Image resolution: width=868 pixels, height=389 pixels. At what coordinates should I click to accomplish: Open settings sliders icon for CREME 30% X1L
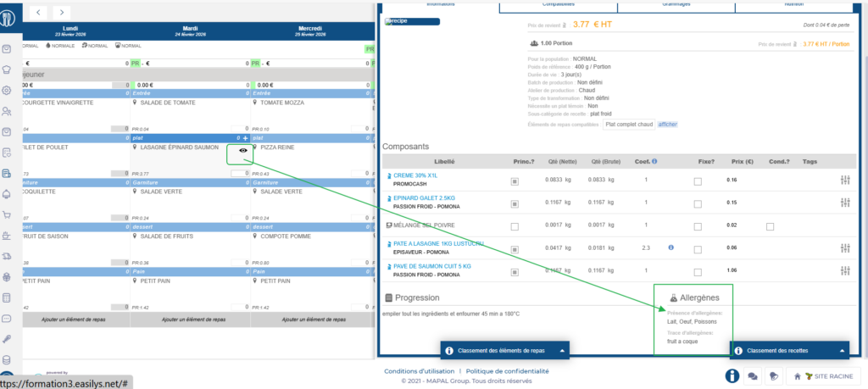point(844,180)
